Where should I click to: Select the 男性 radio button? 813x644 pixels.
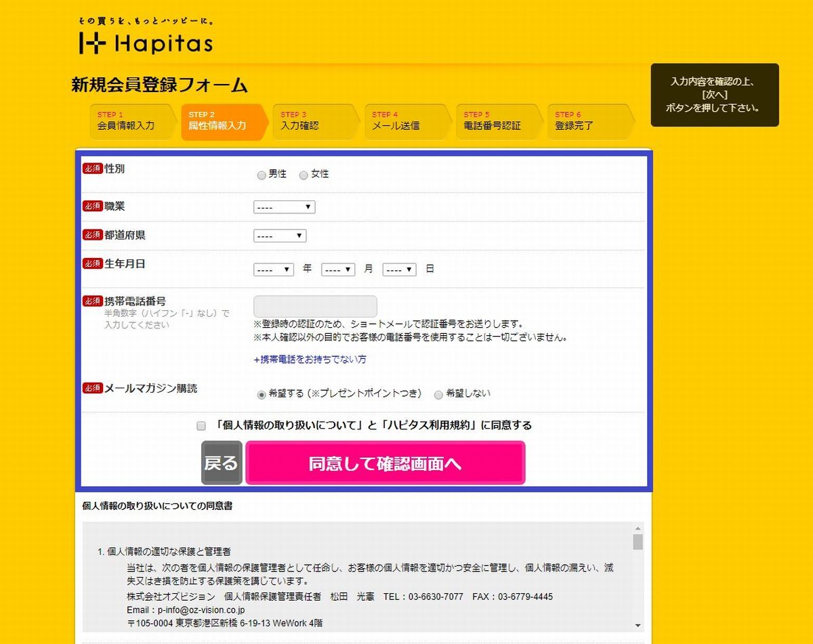pyautogui.click(x=262, y=175)
